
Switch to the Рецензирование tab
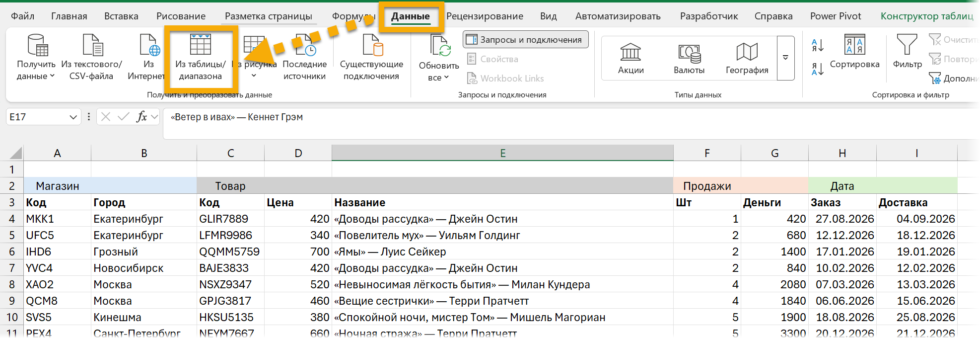pos(485,16)
